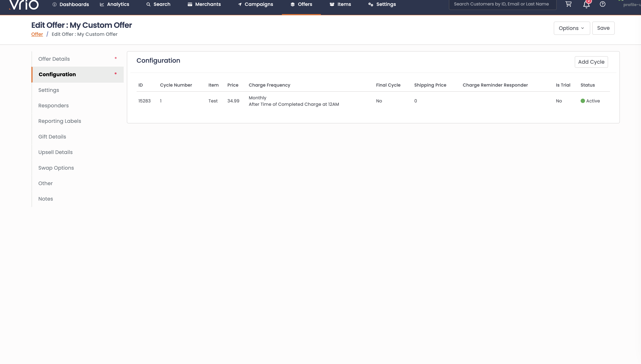Go to the Search page

point(158,4)
